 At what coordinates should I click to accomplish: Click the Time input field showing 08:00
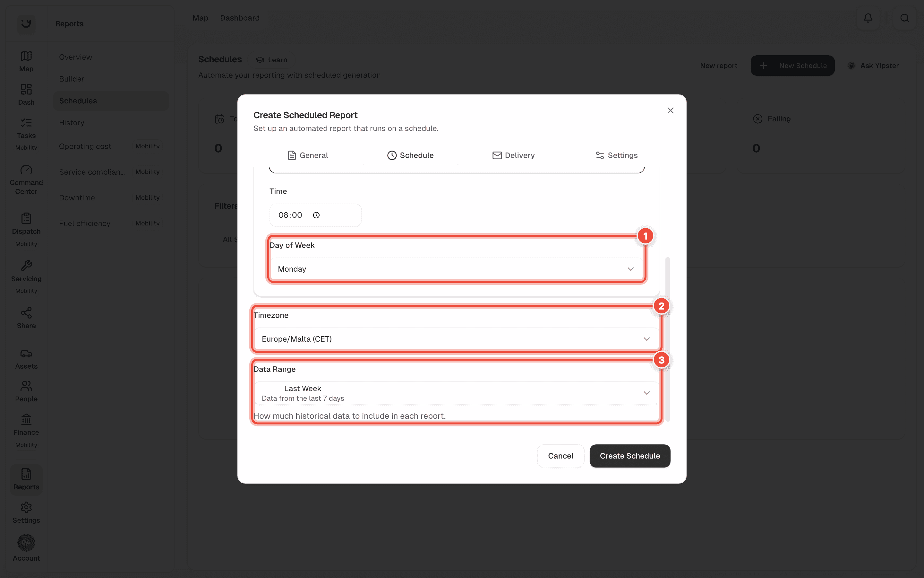pos(315,215)
